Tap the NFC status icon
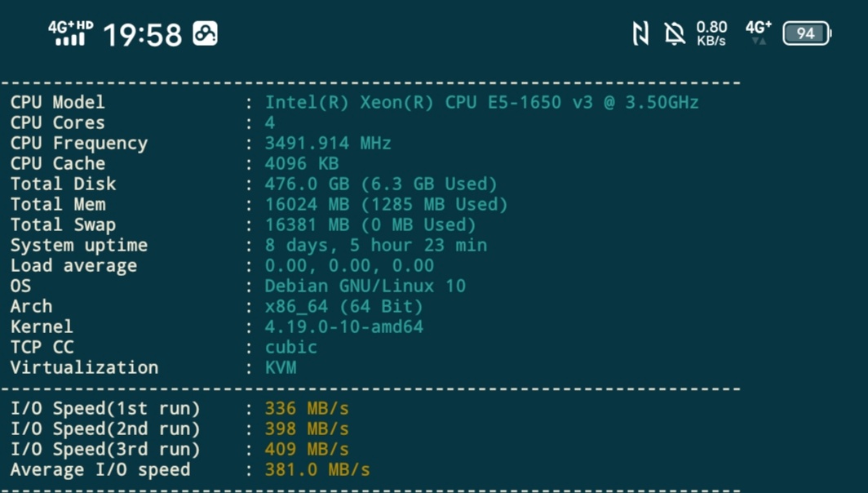Image resolution: width=868 pixels, height=493 pixels. (x=640, y=33)
